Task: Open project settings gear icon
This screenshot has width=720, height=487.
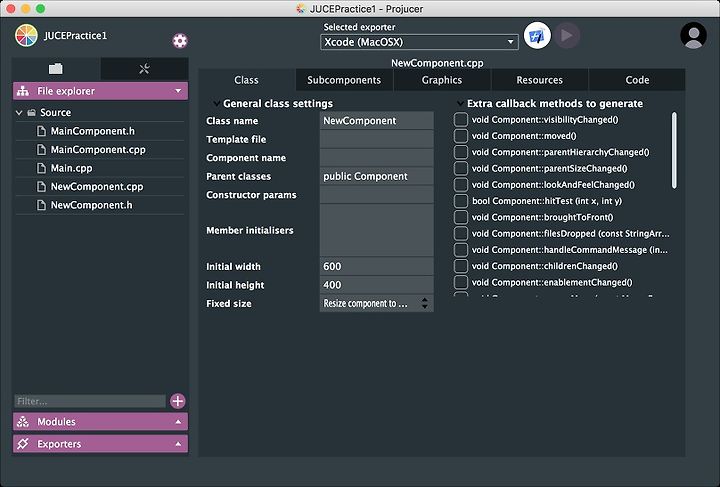Action: pos(180,41)
